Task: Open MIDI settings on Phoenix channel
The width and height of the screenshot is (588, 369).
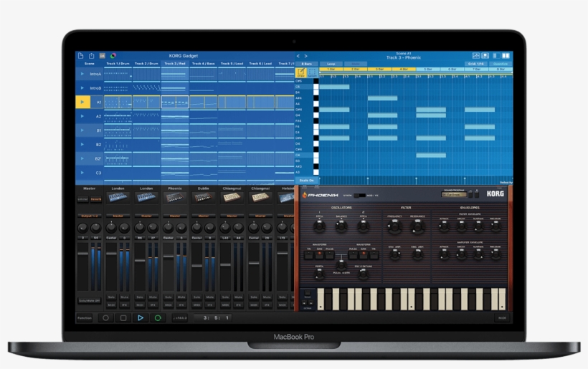Action: click(x=169, y=305)
